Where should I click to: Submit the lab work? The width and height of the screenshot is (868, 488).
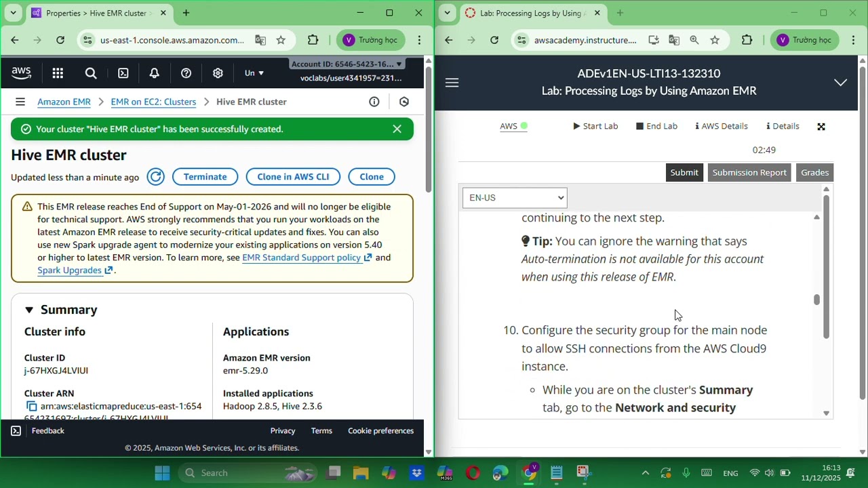pos(684,172)
